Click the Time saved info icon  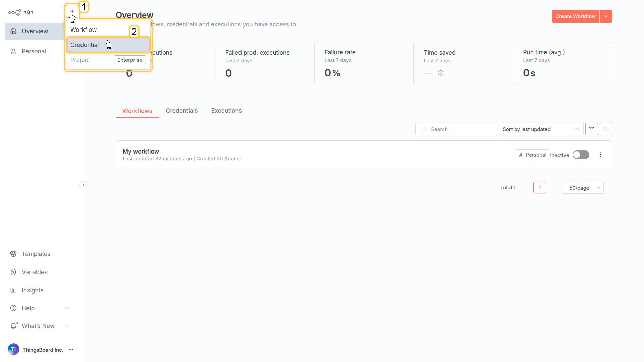(x=440, y=73)
